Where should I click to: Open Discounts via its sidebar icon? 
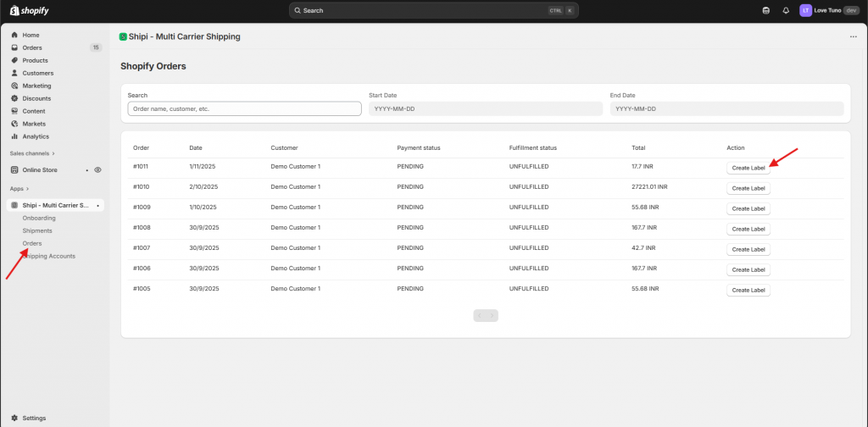point(14,98)
